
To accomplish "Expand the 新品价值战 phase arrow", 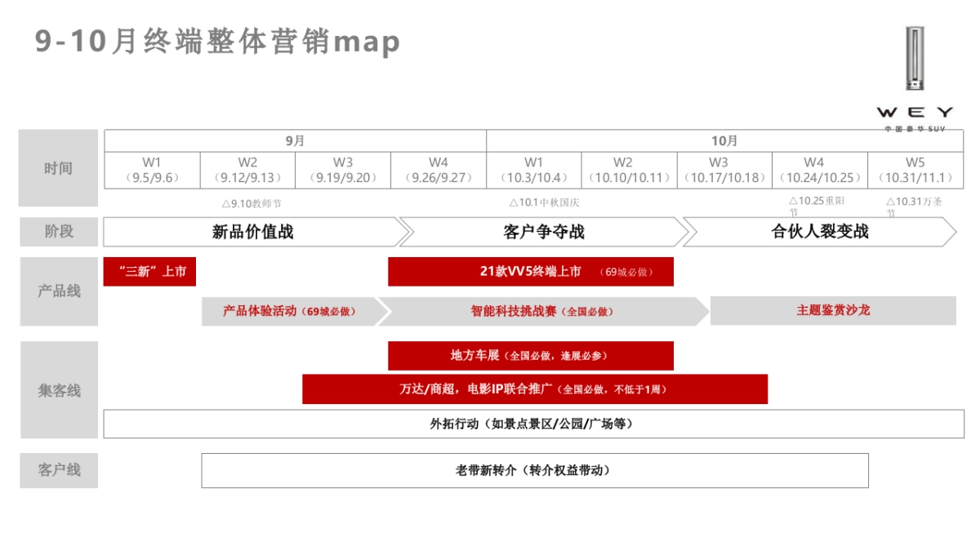I will pos(253,232).
